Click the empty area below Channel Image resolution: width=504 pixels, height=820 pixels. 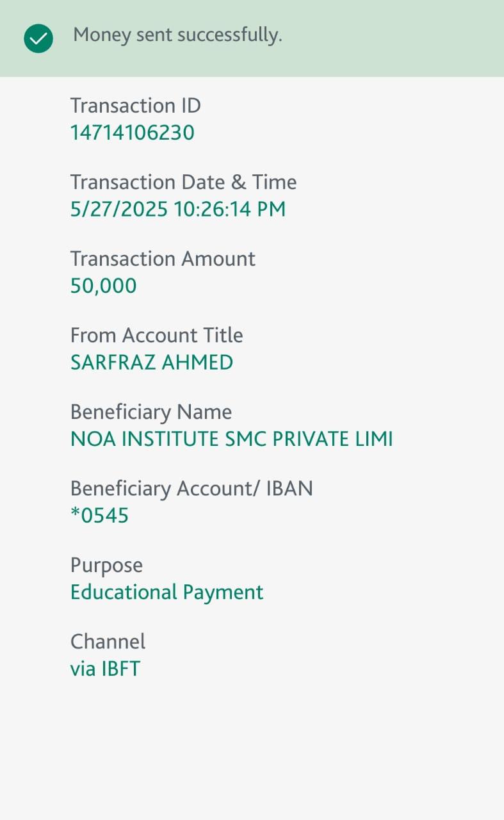click(x=252, y=750)
